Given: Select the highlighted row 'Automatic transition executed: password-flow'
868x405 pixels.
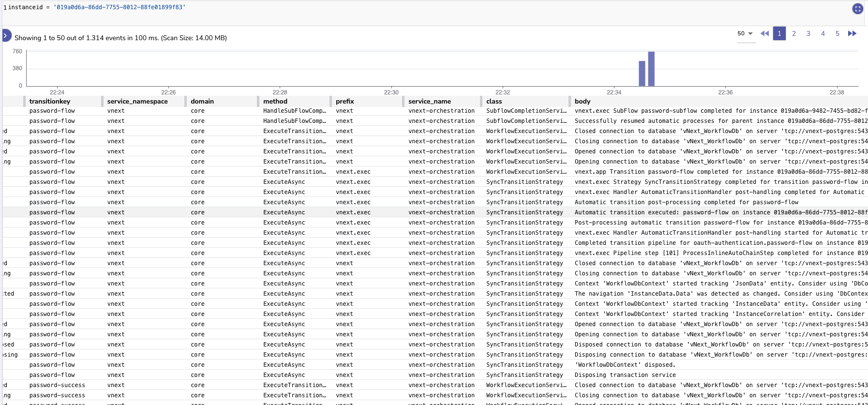Looking at the screenshot, I should 435,212.
